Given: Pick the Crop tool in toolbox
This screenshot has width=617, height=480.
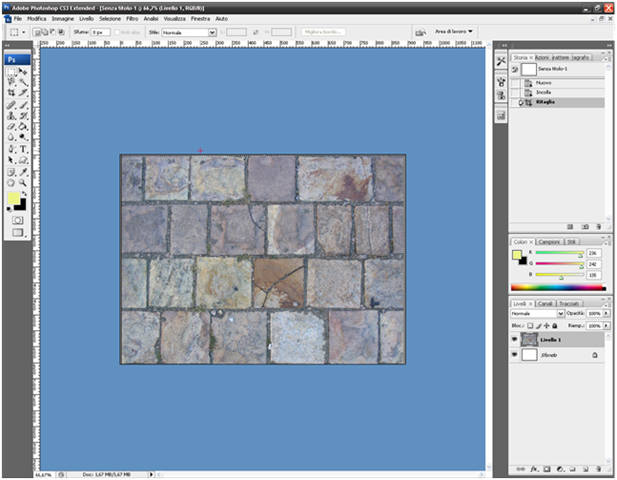Looking at the screenshot, I should coord(12,93).
